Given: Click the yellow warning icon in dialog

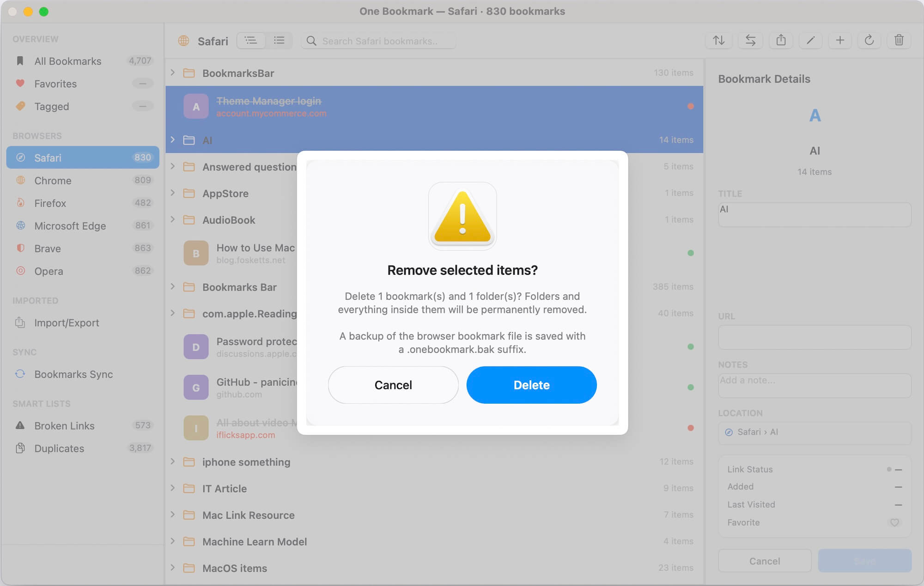Looking at the screenshot, I should (x=462, y=216).
